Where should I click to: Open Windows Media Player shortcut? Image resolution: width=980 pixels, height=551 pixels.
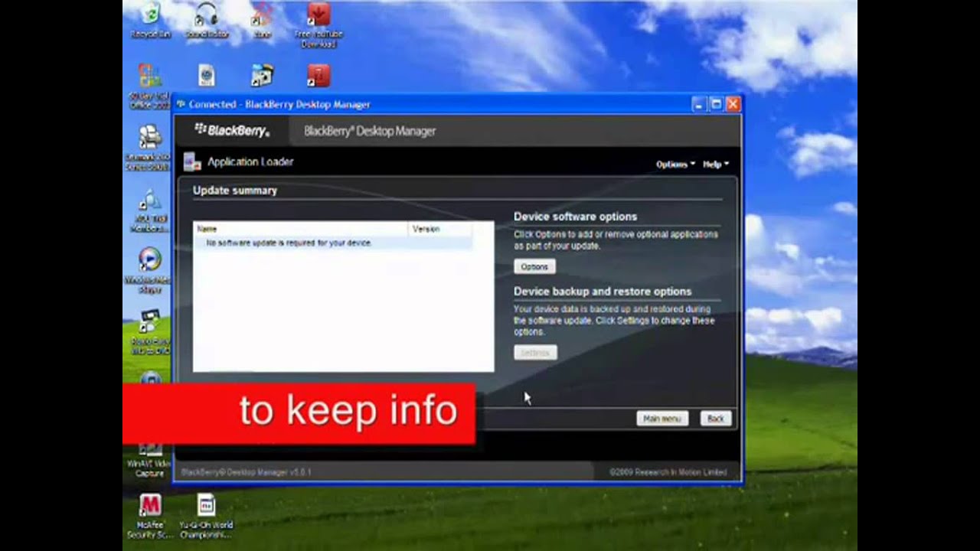point(150,271)
